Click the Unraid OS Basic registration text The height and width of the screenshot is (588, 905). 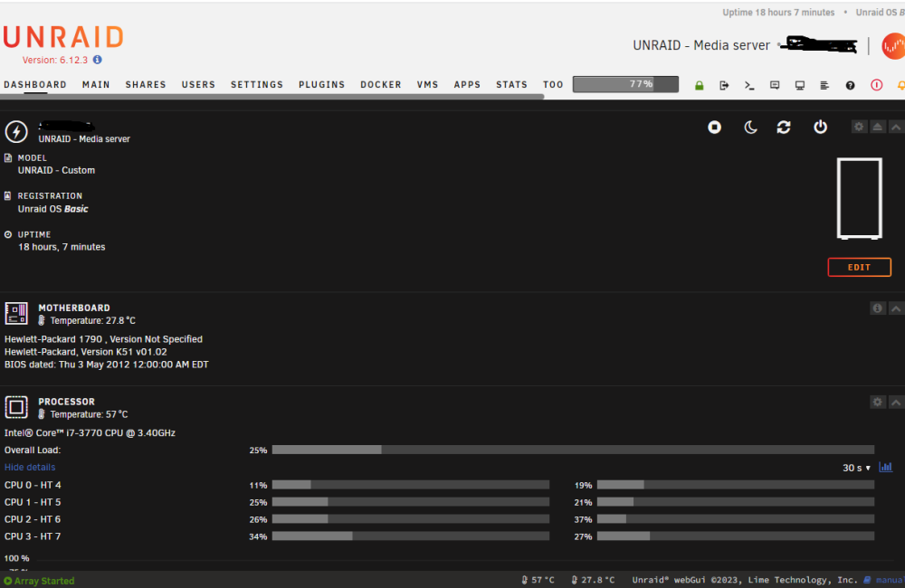point(53,209)
